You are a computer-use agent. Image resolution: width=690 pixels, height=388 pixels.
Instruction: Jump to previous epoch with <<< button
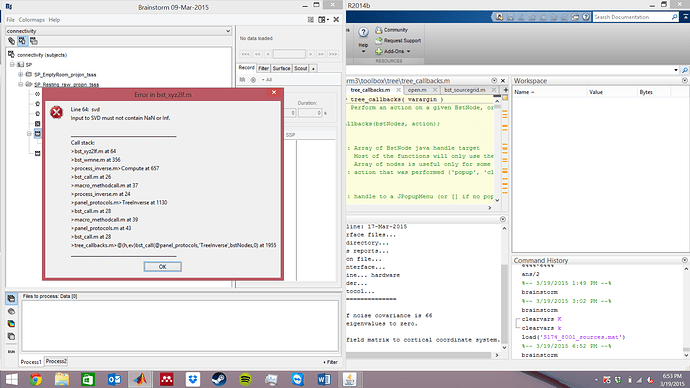(x=245, y=54)
